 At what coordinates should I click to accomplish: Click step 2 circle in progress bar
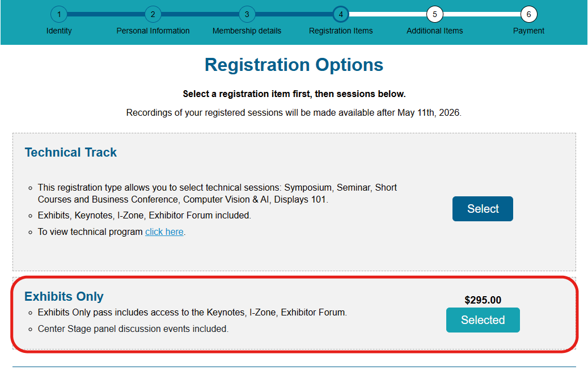tap(153, 14)
